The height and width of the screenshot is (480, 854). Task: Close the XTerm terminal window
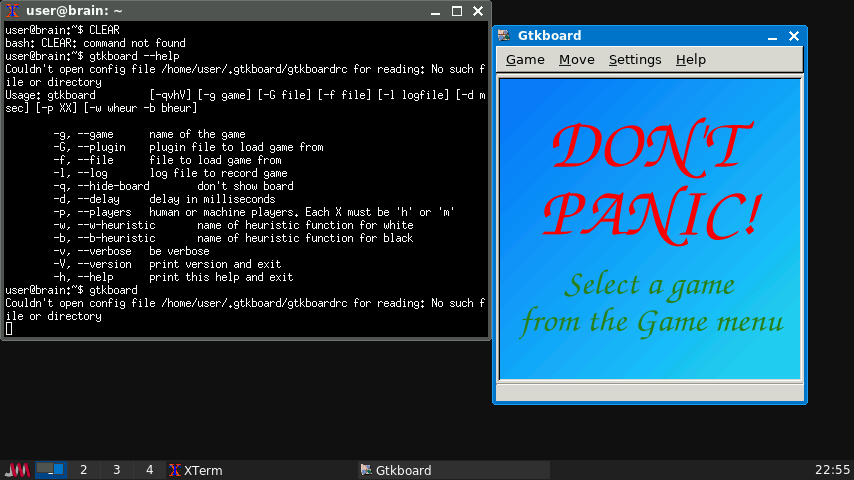(x=478, y=11)
